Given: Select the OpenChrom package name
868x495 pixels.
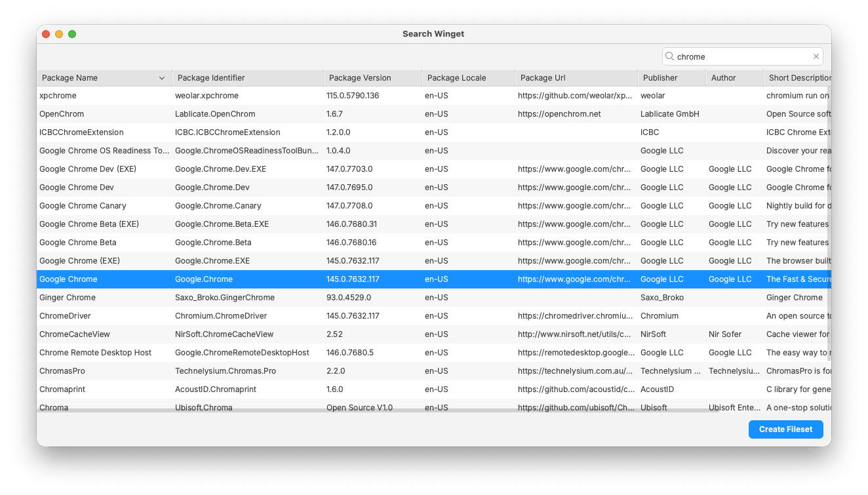Looking at the screenshot, I should 62,114.
